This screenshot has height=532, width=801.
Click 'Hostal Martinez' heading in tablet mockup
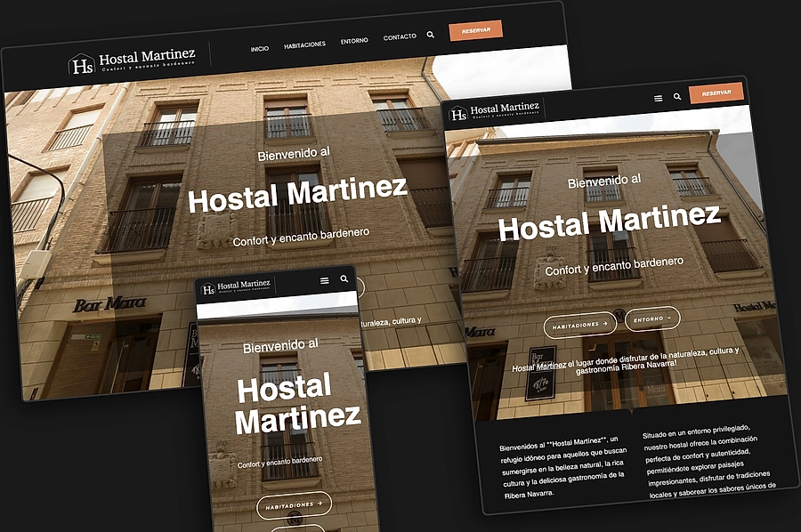click(609, 222)
